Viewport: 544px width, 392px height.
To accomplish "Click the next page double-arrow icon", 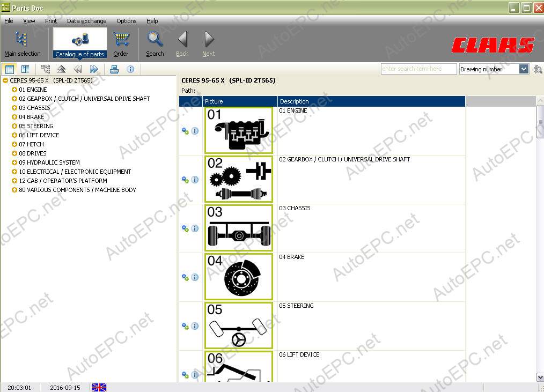I will [94, 69].
